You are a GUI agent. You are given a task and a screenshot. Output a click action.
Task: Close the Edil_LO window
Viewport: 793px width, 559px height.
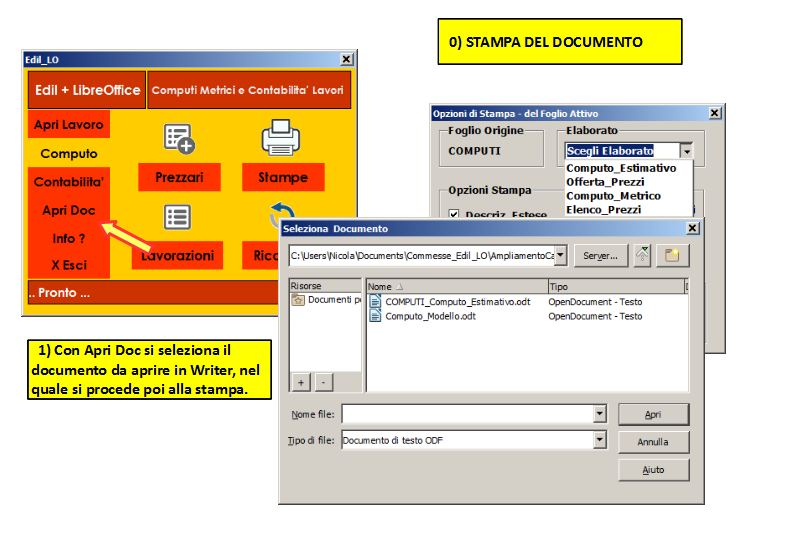point(346,59)
